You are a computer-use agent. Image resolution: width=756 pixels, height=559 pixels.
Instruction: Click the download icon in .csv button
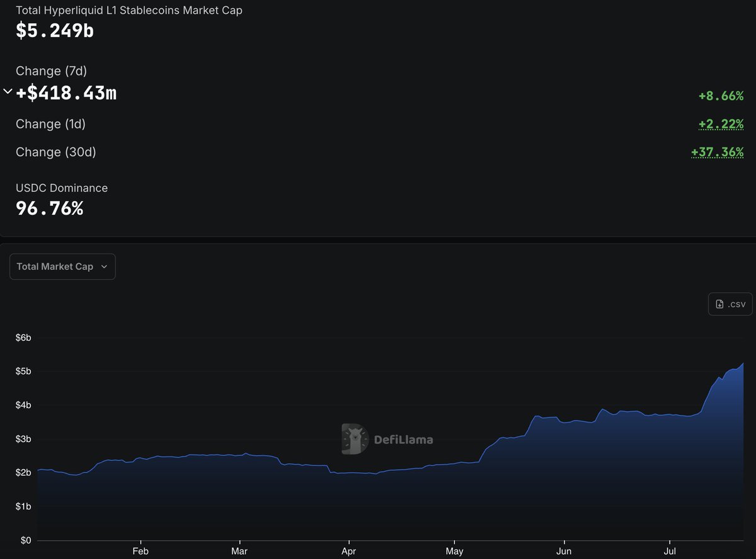(720, 304)
